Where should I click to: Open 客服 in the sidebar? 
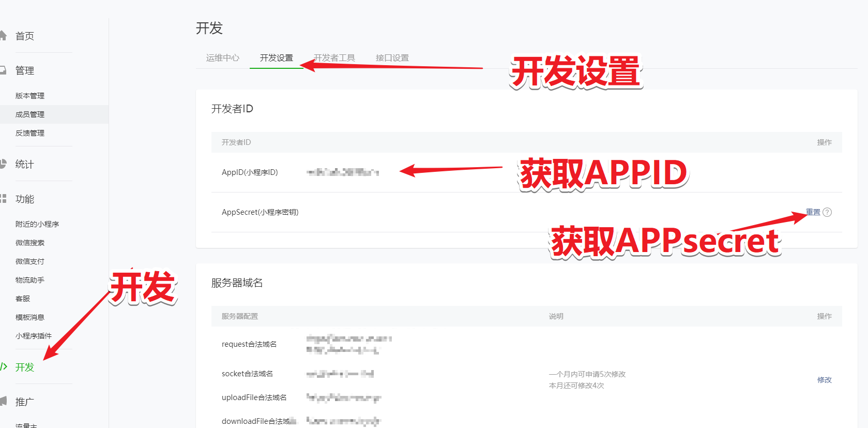tap(23, 299)
